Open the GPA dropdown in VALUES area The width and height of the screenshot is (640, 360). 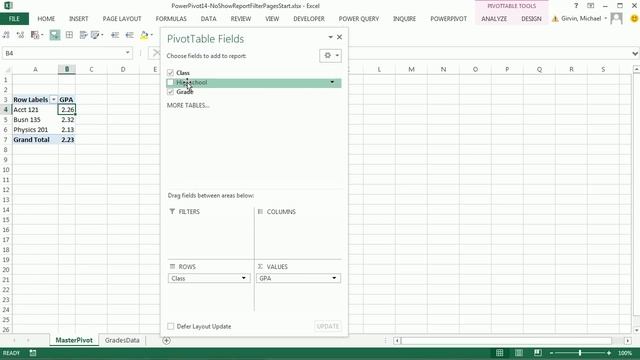tap(334, 278)
